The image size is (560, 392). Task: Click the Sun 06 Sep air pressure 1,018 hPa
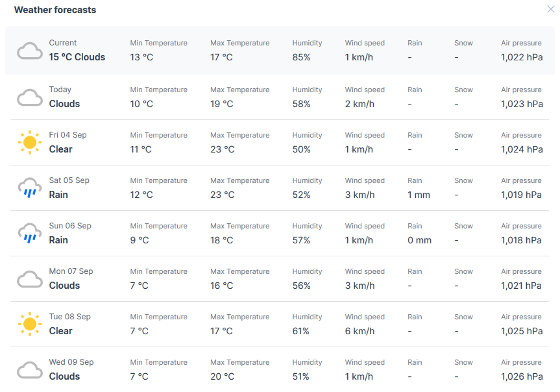(521, 240)
